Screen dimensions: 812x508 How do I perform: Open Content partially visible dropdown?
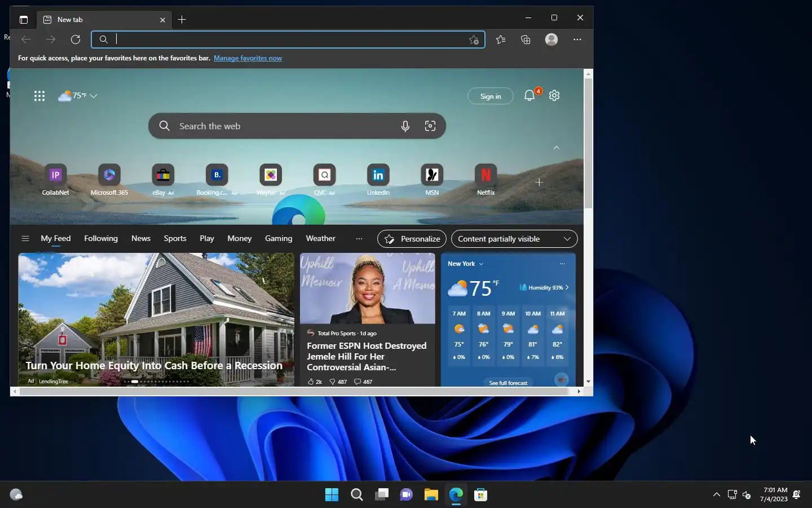(x=514, y=239)
